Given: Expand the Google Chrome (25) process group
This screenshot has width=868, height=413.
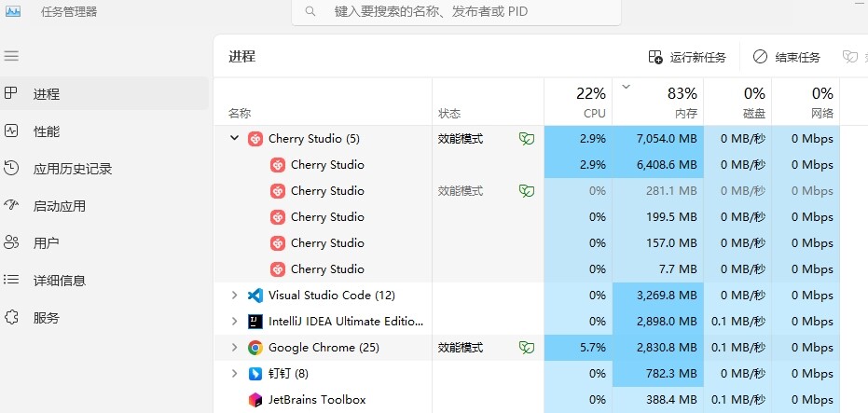Looking at the screenshot, I should (234, 348).
